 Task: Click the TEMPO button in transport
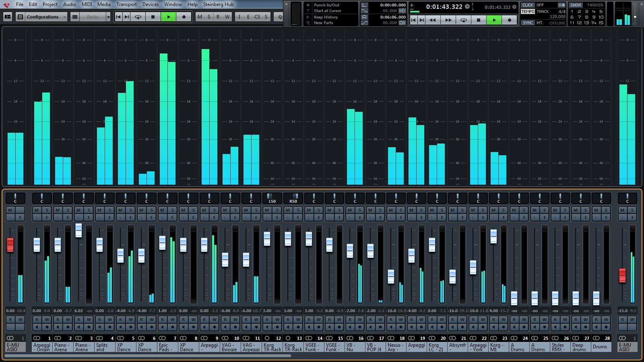pos(528,12)
